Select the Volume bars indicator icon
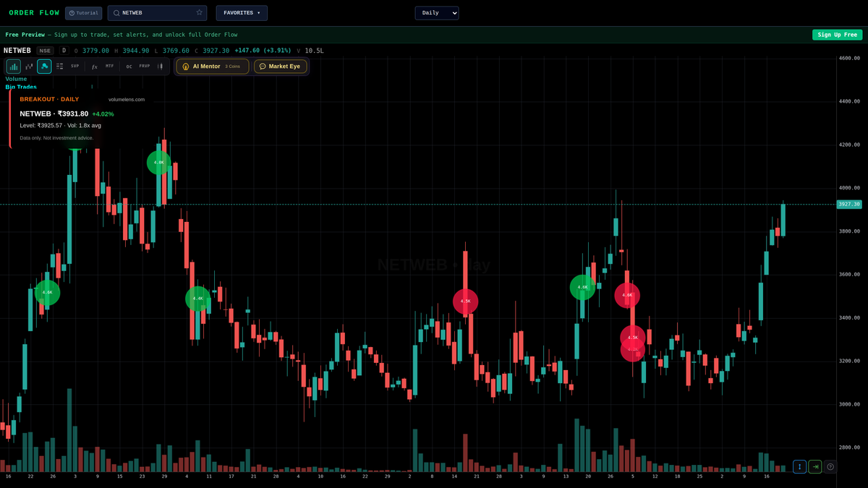The image size is (868, 488). 13,67
